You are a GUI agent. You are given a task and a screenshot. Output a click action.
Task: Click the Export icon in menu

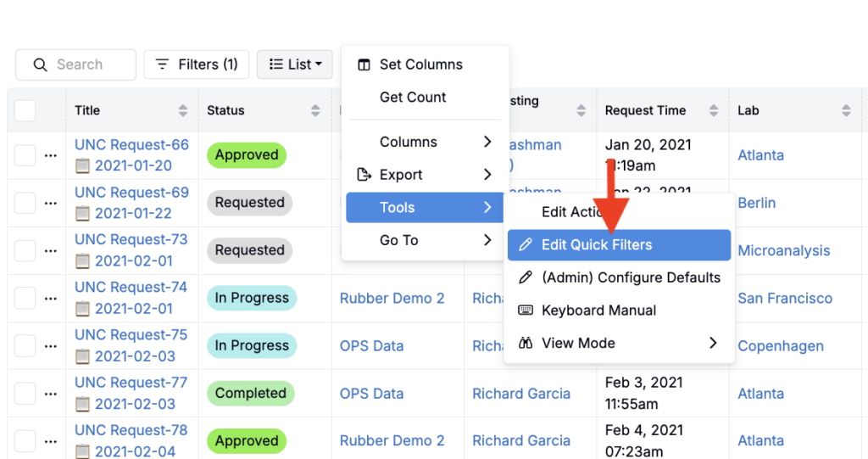364,175
